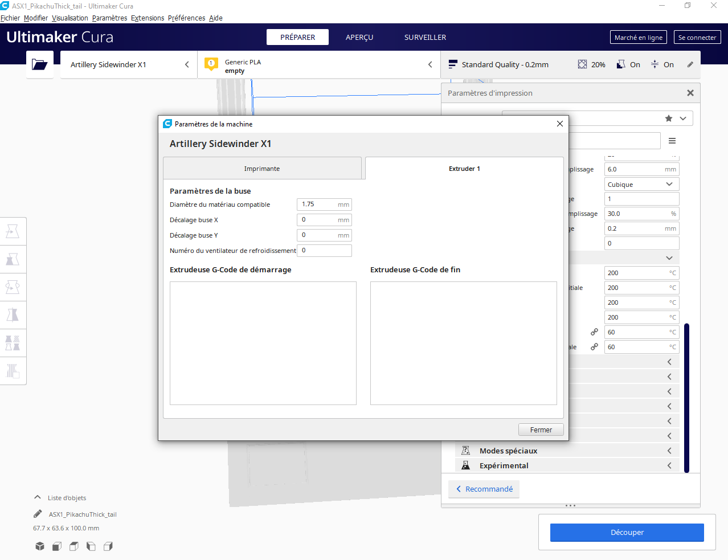Click the Découper slice button
Viewport: 728px width, 560px height.
click(627, 532)
